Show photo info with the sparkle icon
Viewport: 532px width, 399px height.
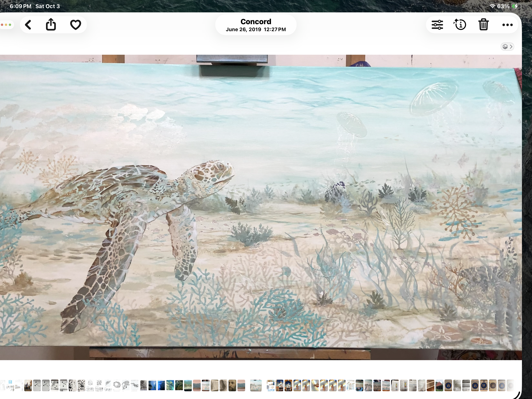point(460,25)
